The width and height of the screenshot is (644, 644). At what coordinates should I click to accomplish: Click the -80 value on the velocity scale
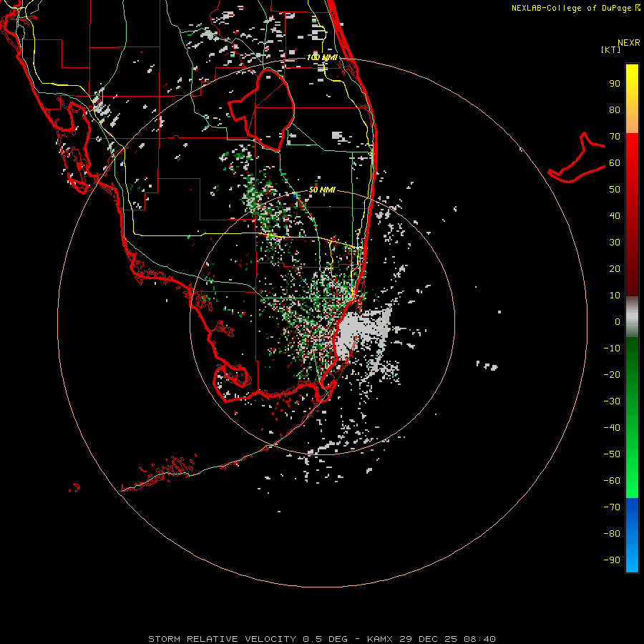pos(612,534)
